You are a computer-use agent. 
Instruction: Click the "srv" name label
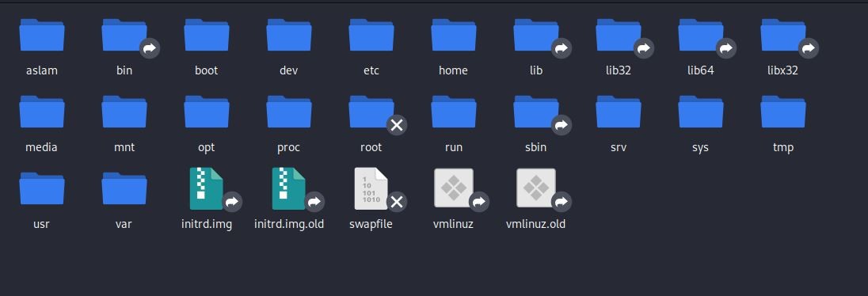pos(619,148)
